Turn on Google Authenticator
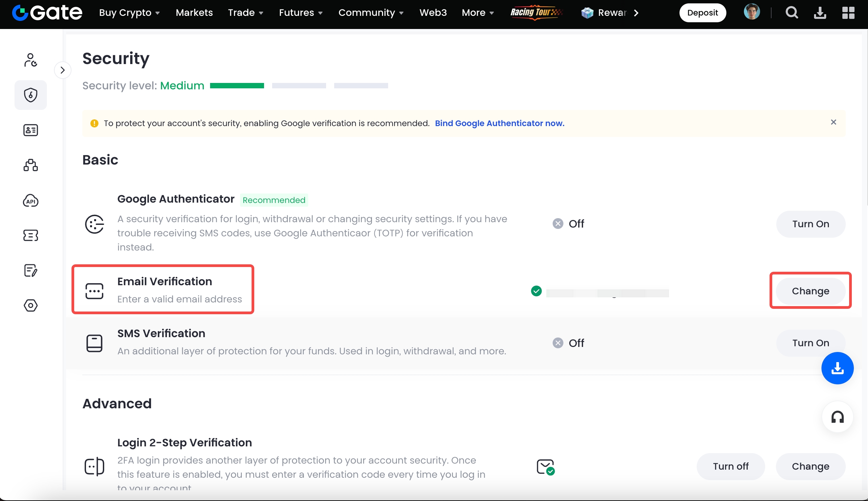Image resolution: width=868 pixels, height=501 pixels. (x=810, y=224)
